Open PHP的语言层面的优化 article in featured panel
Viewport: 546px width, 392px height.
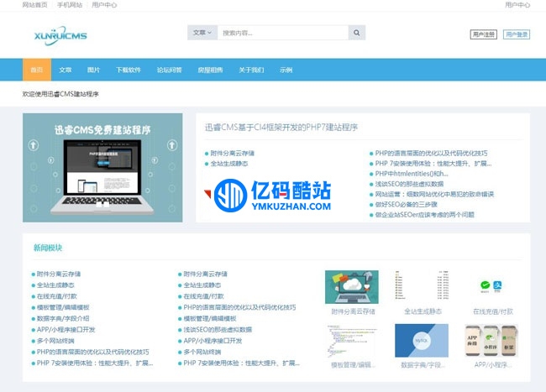coord(431,154)
